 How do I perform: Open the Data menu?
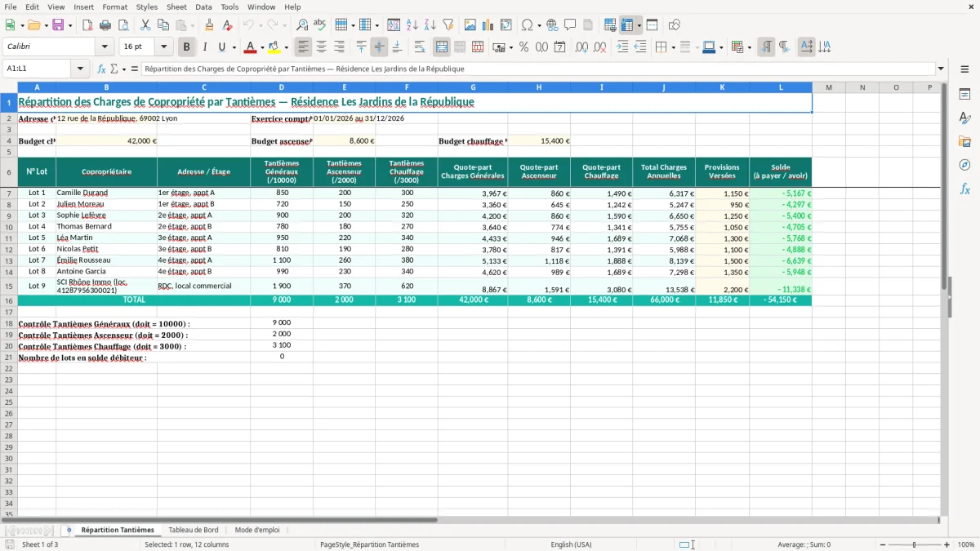coord(203,7)
